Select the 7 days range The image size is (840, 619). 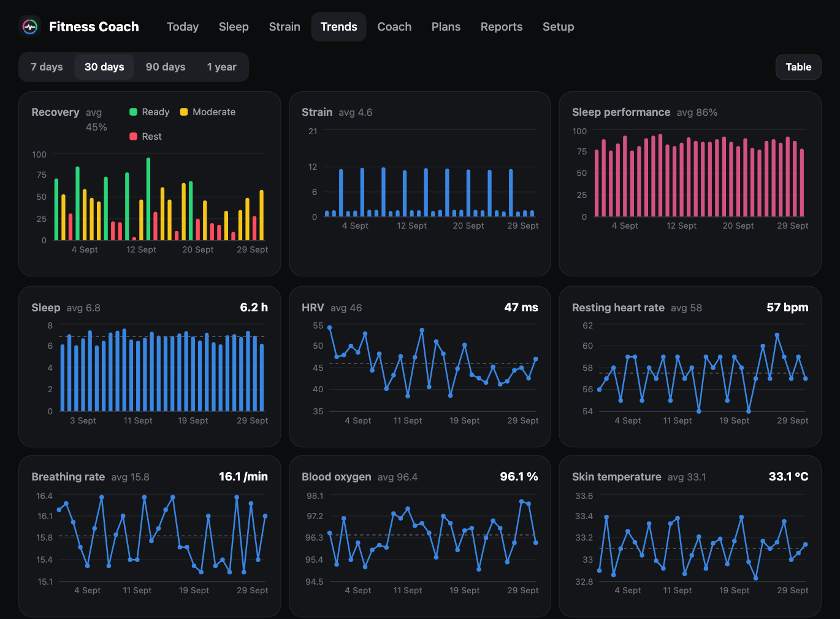47,67
